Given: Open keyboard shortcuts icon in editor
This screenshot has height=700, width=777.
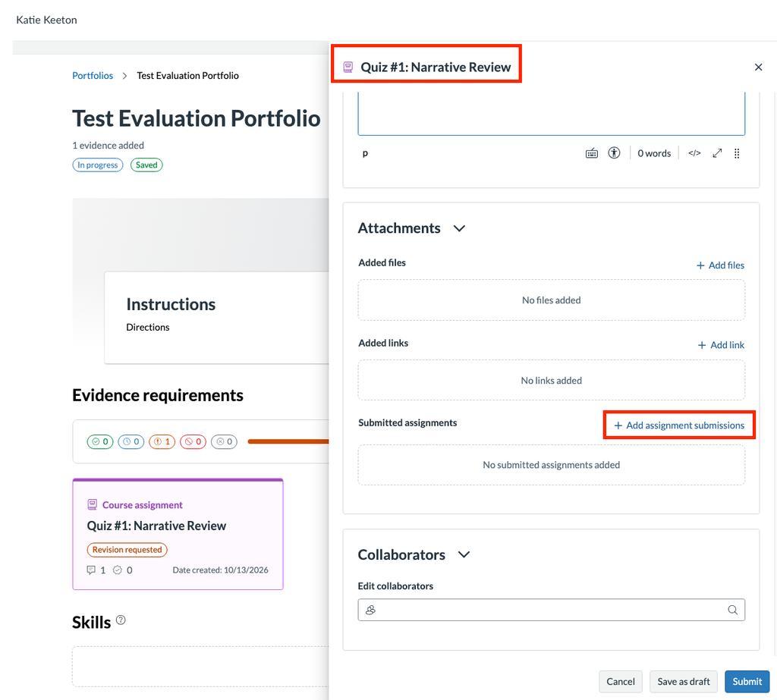Looking at the screenshot, I should (592, 153).
